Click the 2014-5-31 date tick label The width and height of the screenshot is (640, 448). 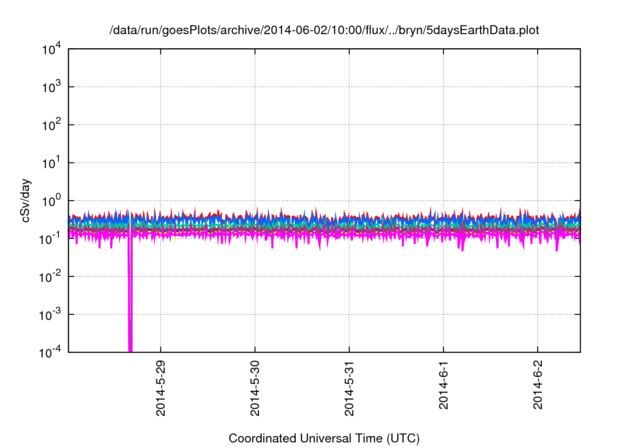click(349, 388)
